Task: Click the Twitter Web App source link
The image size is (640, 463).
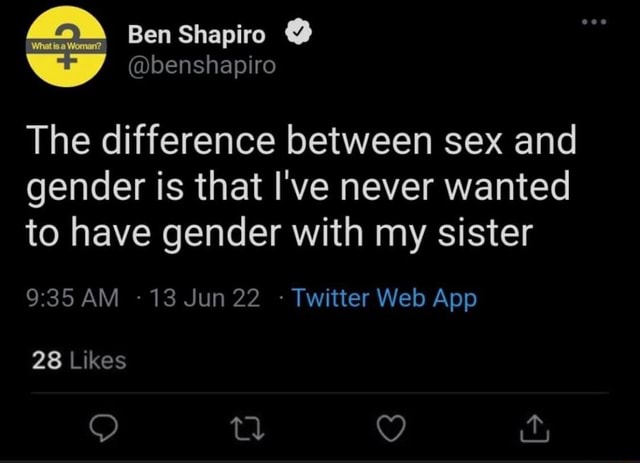Action: coord(384,298)
